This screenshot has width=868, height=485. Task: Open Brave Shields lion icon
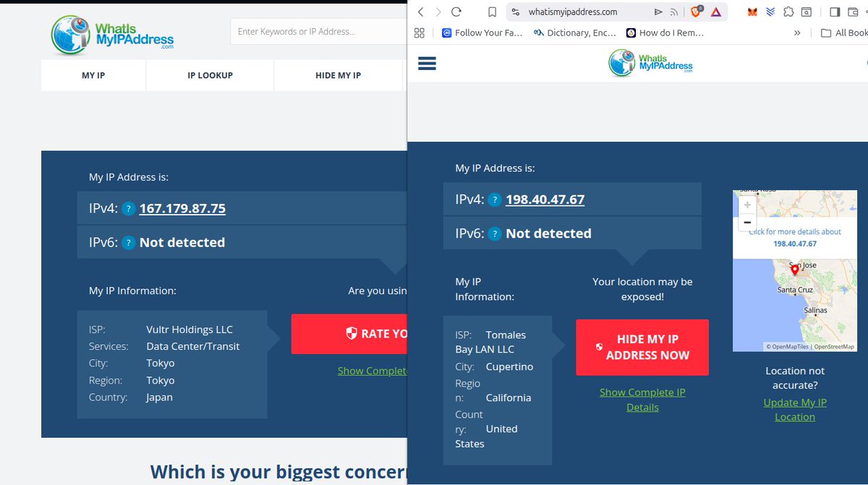[x=697, y=12]
